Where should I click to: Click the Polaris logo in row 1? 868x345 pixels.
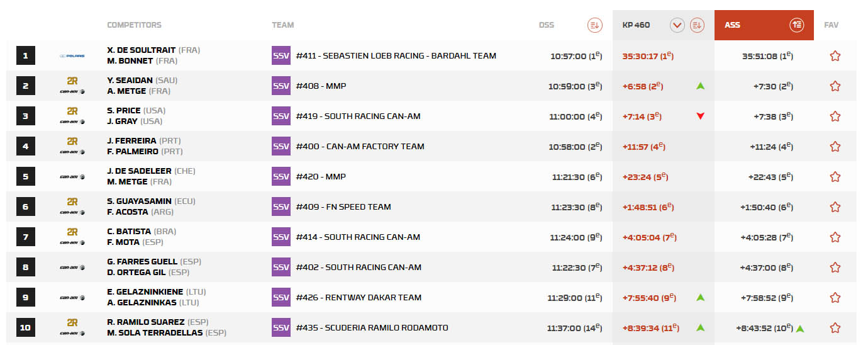[x=72, y=56]
